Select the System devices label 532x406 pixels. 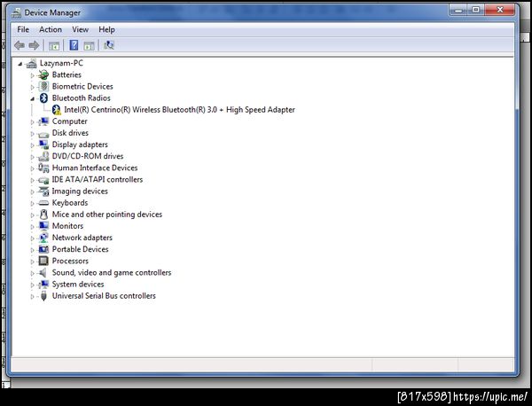pyautogui.click(x=78, y=285)
